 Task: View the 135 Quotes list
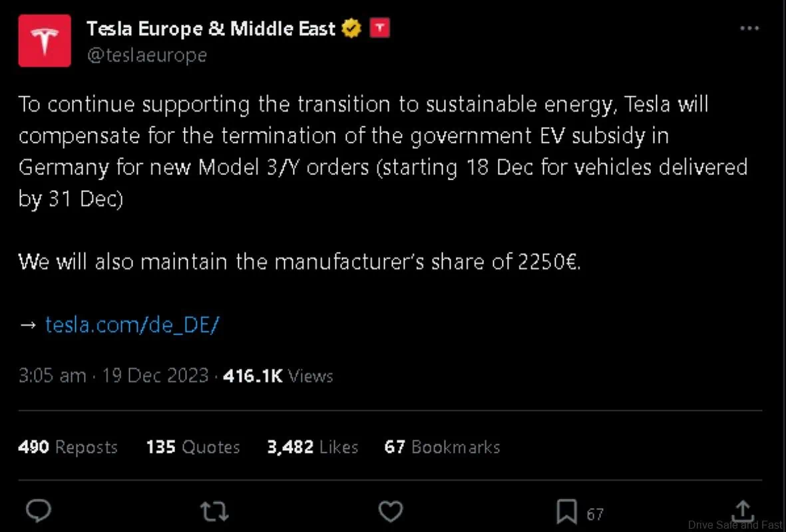pos(193,447)
